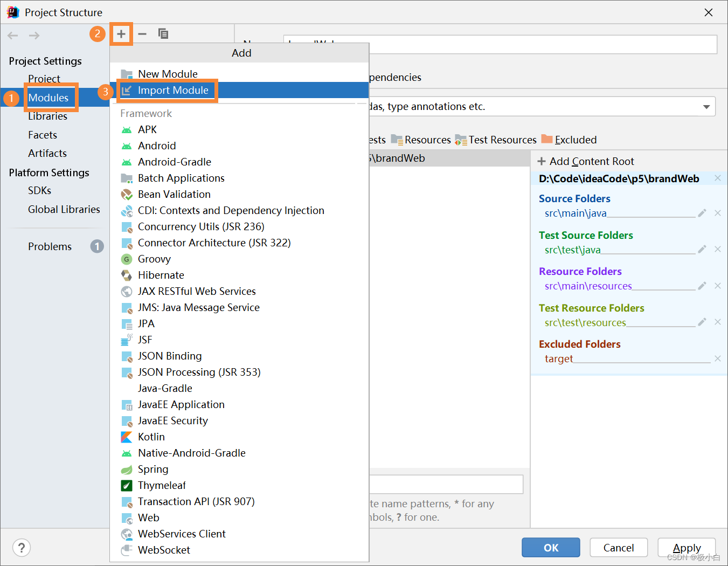Remove the D:\Code\ideaCode\p5\brandWeb content root
The width and height of the screenshot is (728, 566).
718,178
